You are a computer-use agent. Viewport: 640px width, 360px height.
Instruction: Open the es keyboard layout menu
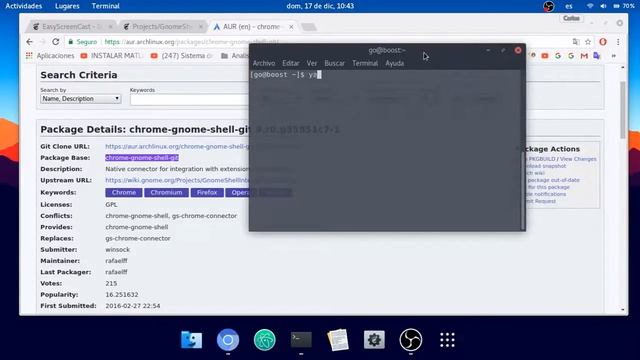coord(569,6)
